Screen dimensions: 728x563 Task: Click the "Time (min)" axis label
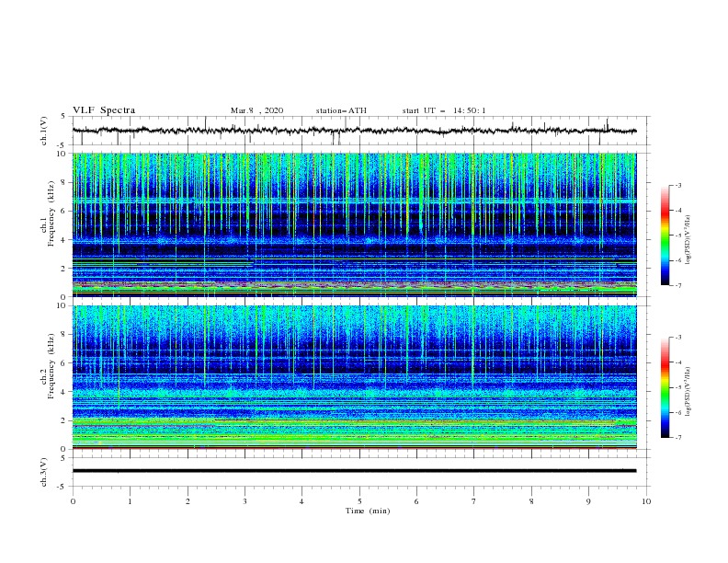point(368,511)
